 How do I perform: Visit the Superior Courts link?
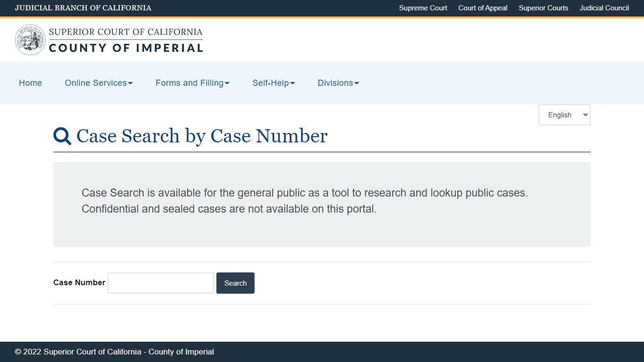point(544,8)
